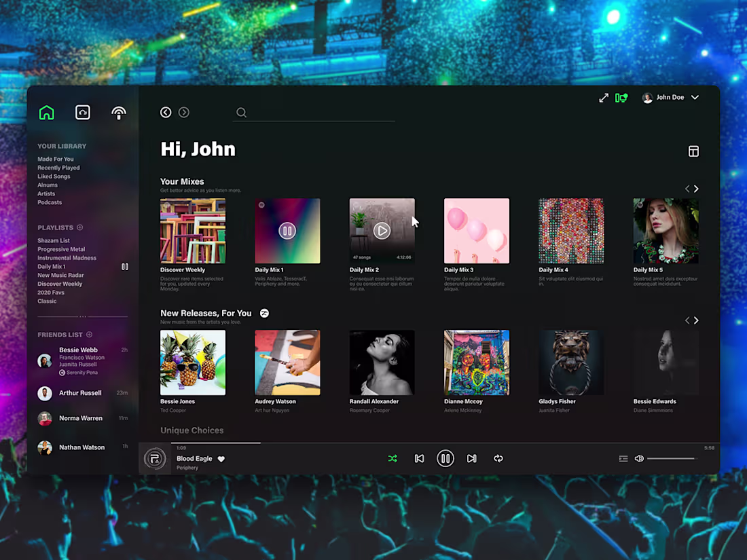This screenshot has width=747, height=560.
Task: Click the previous chevron for New Releases
Action: point(687,320)
